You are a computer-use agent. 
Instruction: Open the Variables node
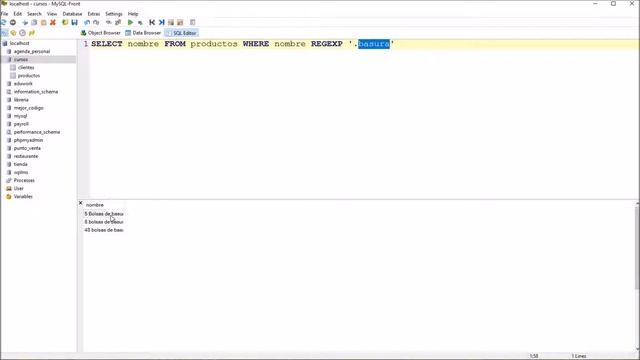pos(23,197)
